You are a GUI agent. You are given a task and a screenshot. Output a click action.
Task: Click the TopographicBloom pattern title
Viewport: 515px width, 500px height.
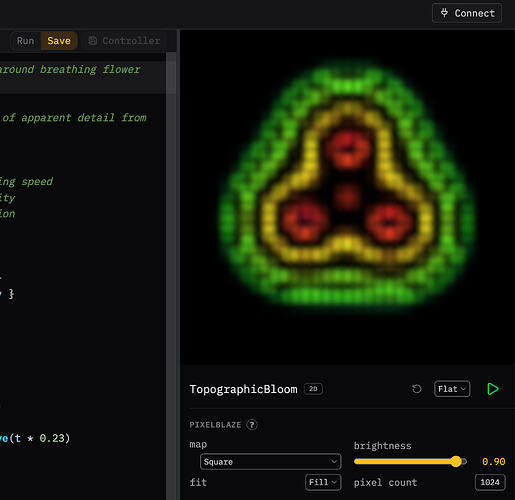[x=243, y=389]
